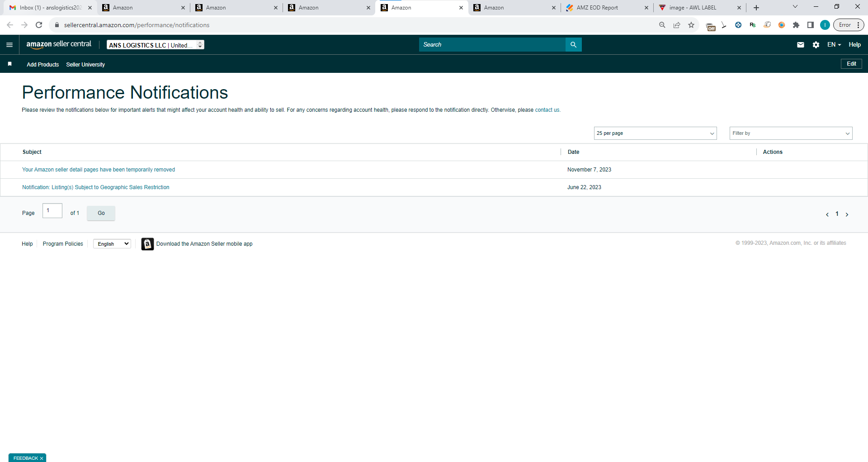Click the extension icon showing the Off badge
Viewport: 868px width, 462px height.
click(x=711, y=26)
